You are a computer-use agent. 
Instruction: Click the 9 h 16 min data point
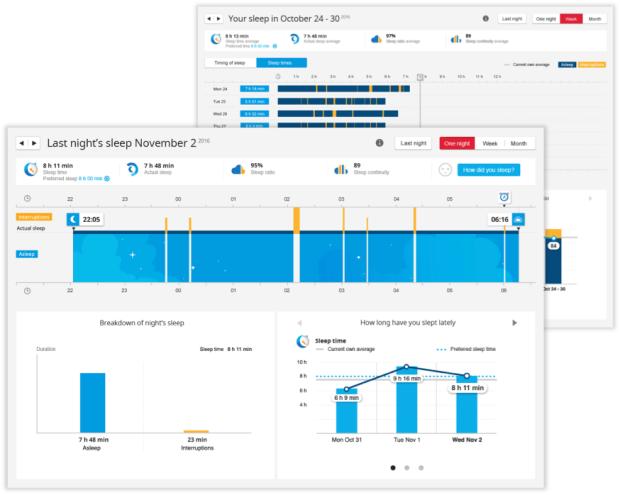tap(406, 367)
